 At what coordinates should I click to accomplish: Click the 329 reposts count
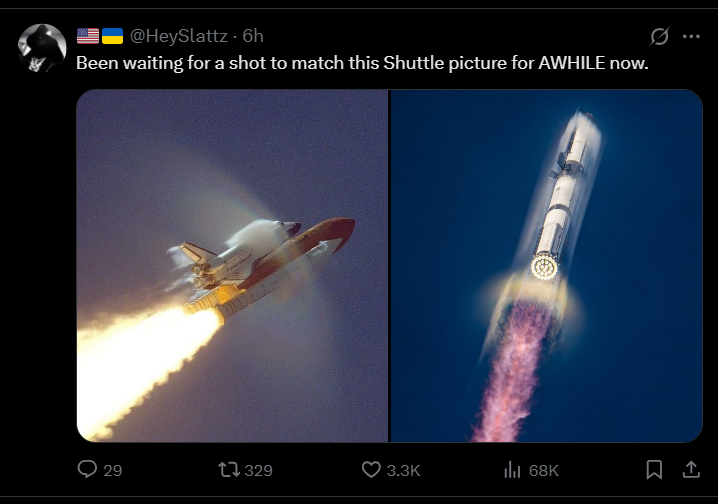pos(259,471)
